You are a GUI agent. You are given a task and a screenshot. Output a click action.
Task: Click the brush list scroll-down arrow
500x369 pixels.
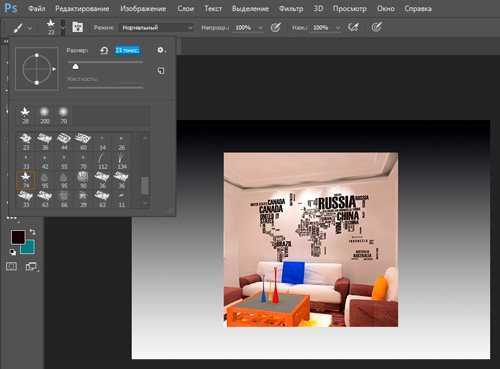click(145, 202)
